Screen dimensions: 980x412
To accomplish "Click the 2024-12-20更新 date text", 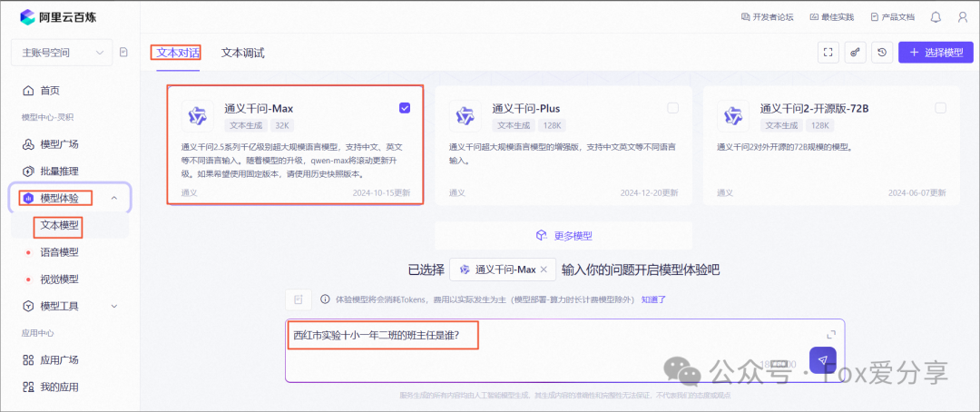I will [x=649, y=192].
